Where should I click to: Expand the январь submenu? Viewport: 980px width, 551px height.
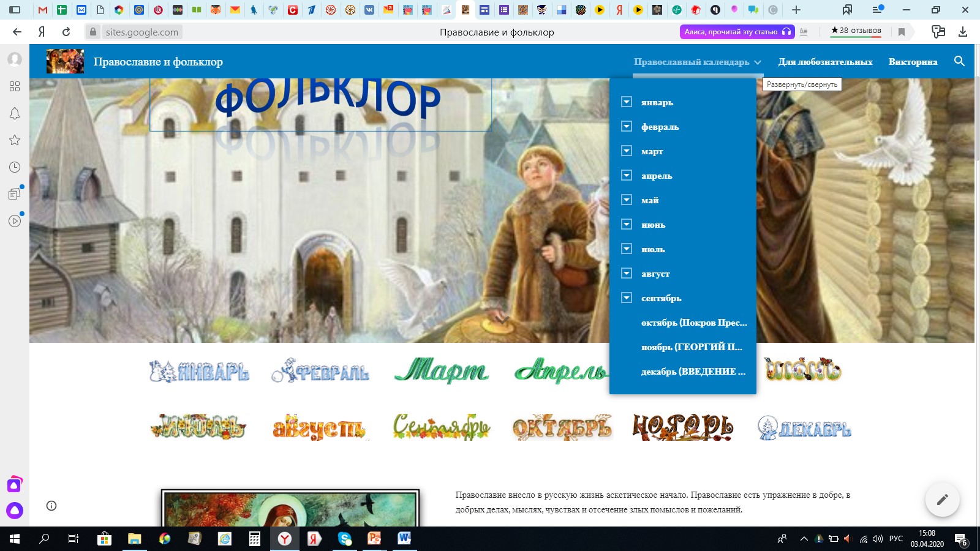[626, 102]
